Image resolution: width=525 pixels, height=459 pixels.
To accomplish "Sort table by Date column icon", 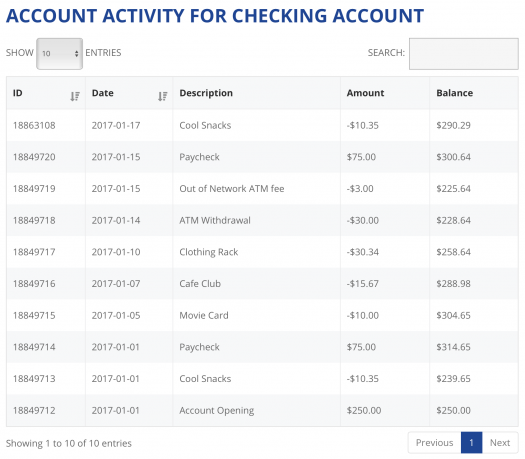I will coord(163,96).
